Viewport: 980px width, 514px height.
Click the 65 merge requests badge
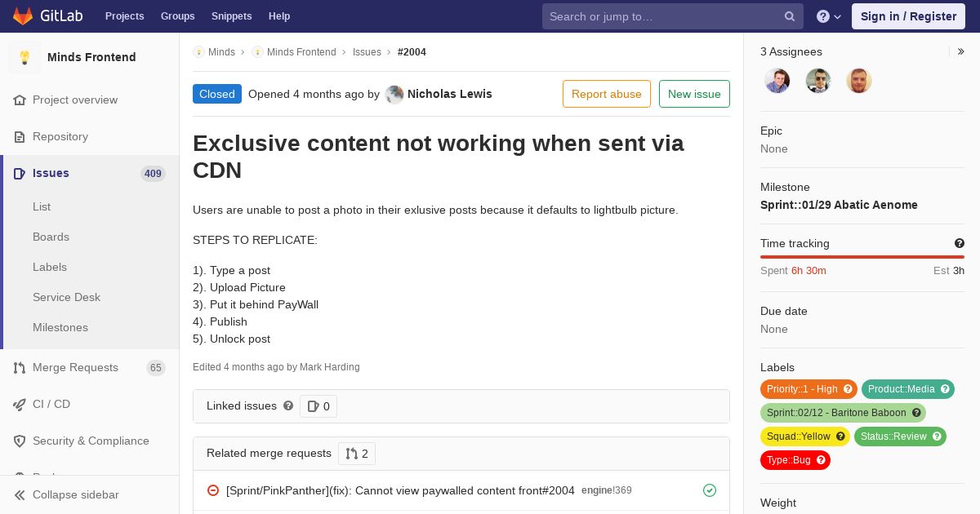[x=156, y=368]
